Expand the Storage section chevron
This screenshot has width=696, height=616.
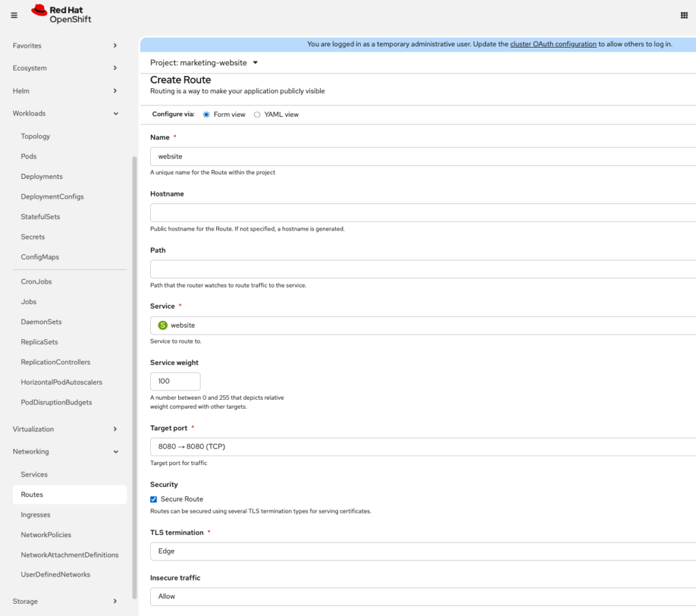click(115, 601)
